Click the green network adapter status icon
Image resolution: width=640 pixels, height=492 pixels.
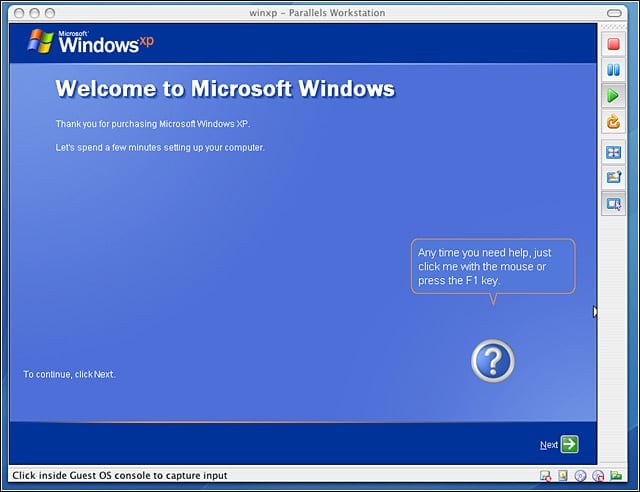pos(616,475)
